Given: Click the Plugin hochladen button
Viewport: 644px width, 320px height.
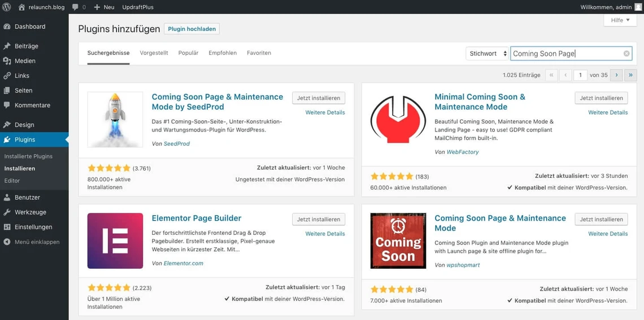Looking at the screenshot, I should (x=192, y=29).
